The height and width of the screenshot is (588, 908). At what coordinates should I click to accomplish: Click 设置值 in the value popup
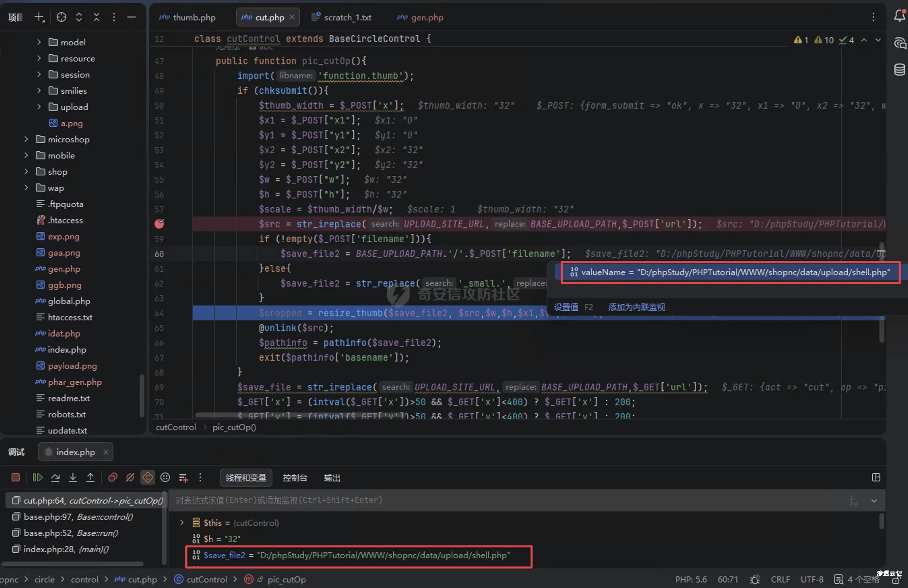point(566,307)
